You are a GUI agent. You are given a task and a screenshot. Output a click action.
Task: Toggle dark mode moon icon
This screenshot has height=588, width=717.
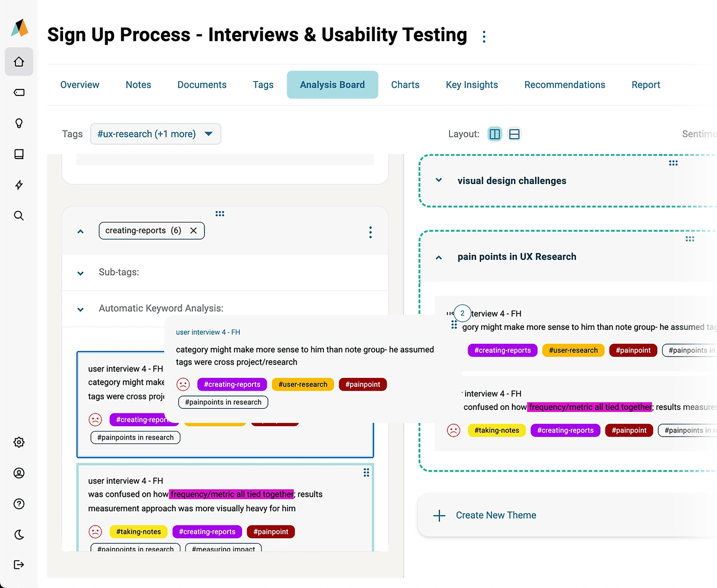(x=19, y=535)
